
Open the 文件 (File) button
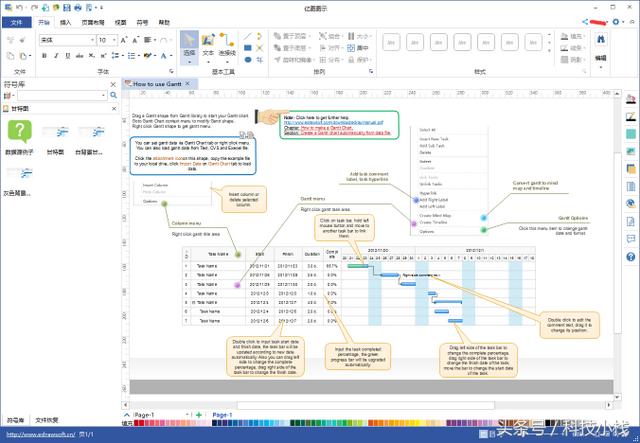pyautogui.click(x=15, y=20)
